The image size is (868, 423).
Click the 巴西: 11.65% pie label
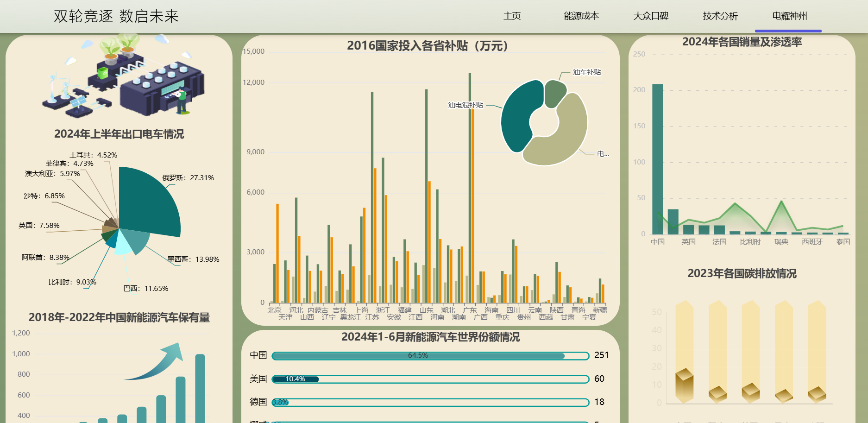point(146,289)
